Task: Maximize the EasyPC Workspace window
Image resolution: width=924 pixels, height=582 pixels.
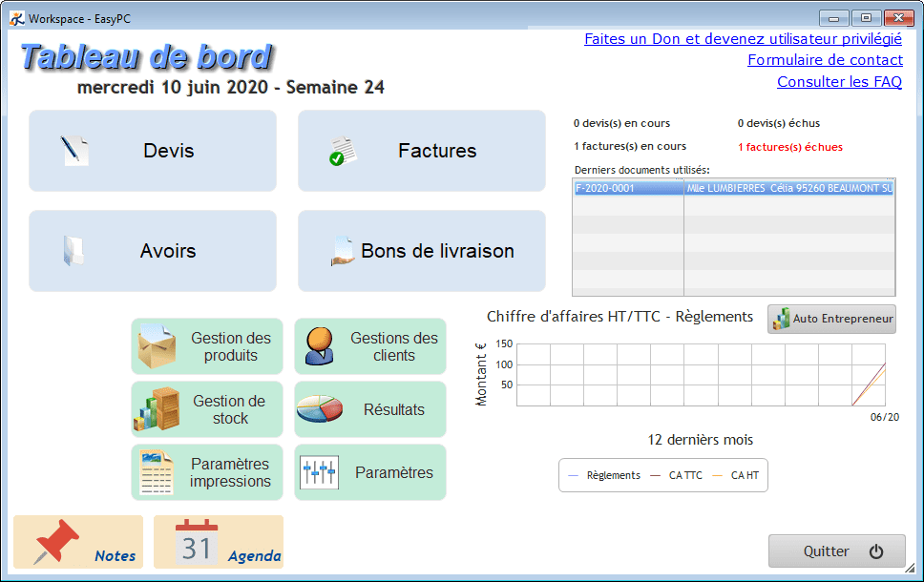Action: tap(866, 18)
